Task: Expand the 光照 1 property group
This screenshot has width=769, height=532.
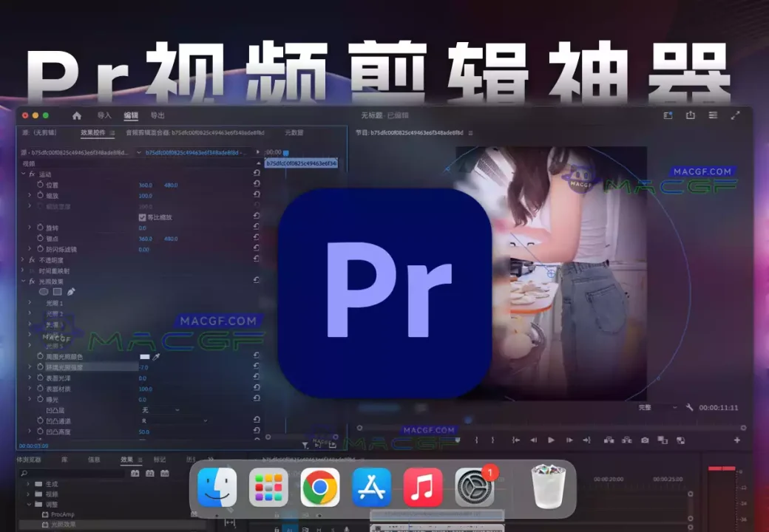Action: click(29, 303)
